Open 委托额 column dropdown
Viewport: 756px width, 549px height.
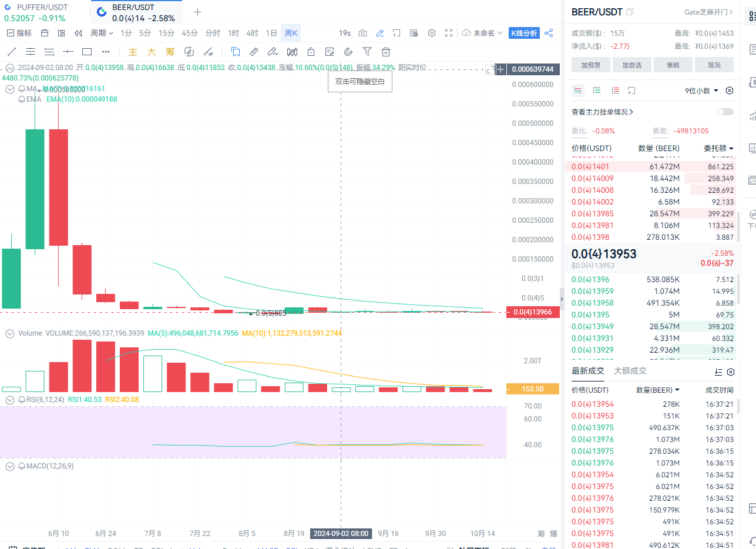(x=718, y=148)
